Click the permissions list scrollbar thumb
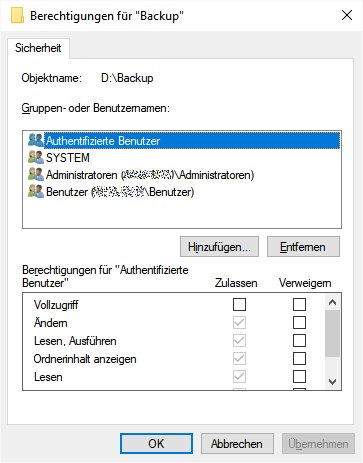Image resolution: width=363 pixels, height=463 pixels. [332, 333]
